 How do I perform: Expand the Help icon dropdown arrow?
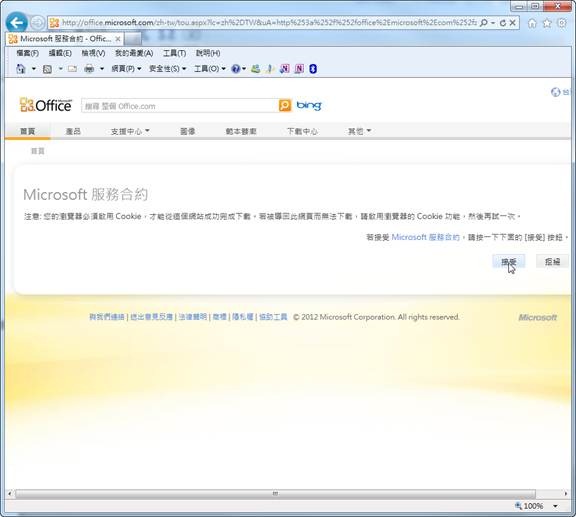tap(244, 69)
